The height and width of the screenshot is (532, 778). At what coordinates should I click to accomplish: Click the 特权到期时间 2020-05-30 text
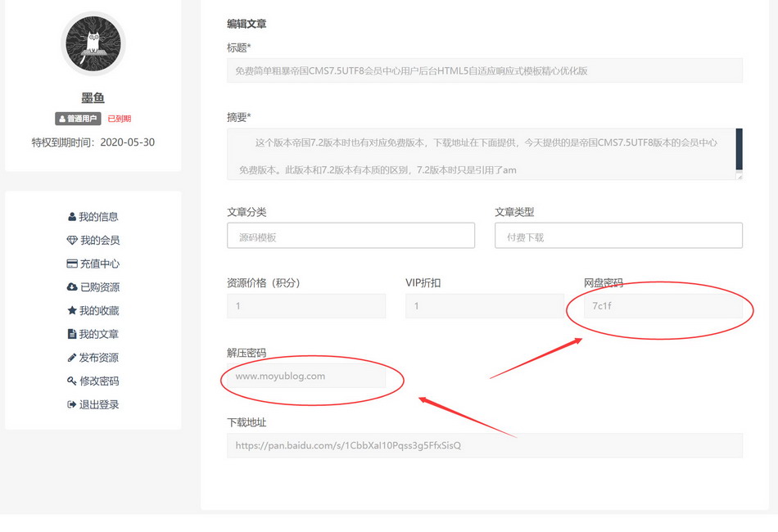coord(93,142)
